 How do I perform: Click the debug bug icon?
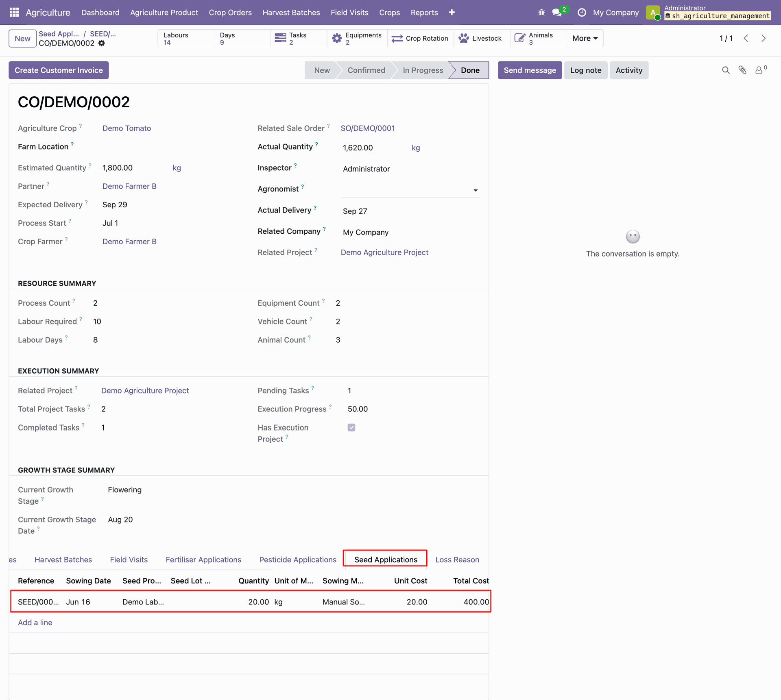point(541,12)
